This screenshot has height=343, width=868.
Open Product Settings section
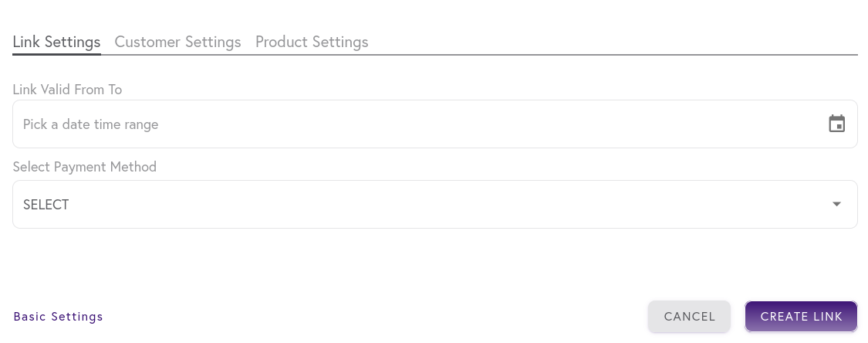tap(312, 42)
